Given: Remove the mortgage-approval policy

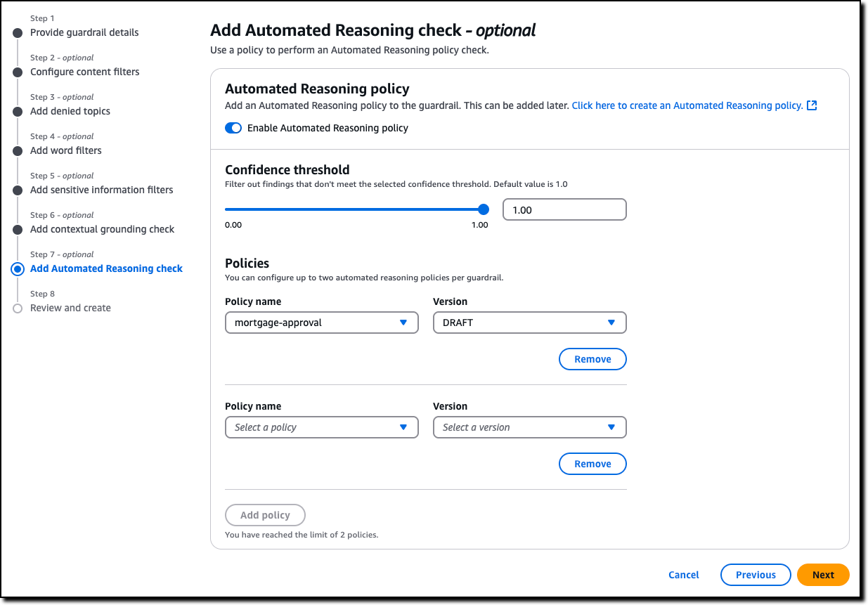Looking at the screenshot, I should 592,359.
